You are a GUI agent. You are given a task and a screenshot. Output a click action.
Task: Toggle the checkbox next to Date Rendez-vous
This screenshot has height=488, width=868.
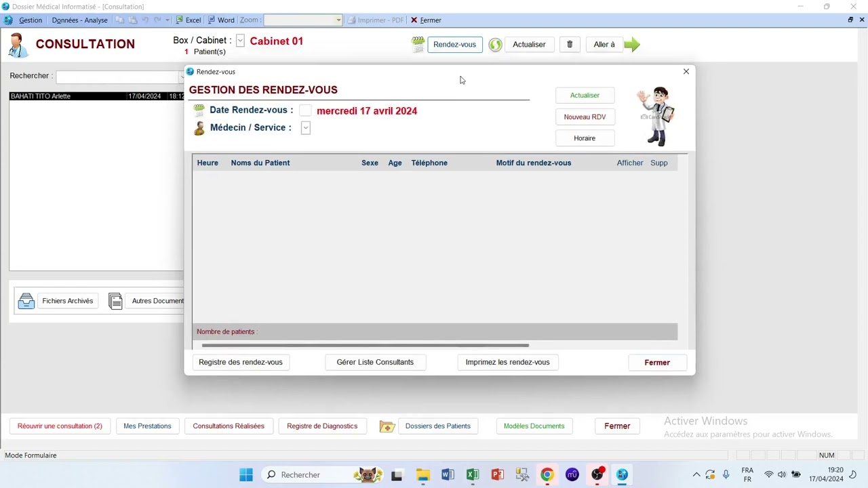click(x=305, y=110)
